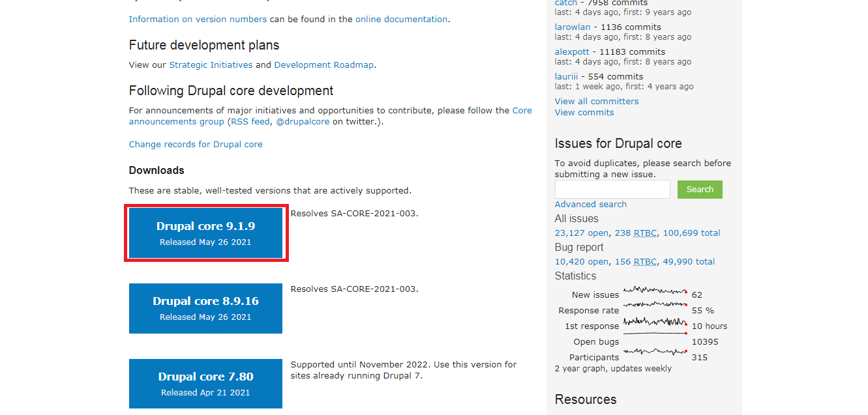Viewport: 868px width, 415px height.
Task: Open Advanced search link
Action: [x=591, y=204]
